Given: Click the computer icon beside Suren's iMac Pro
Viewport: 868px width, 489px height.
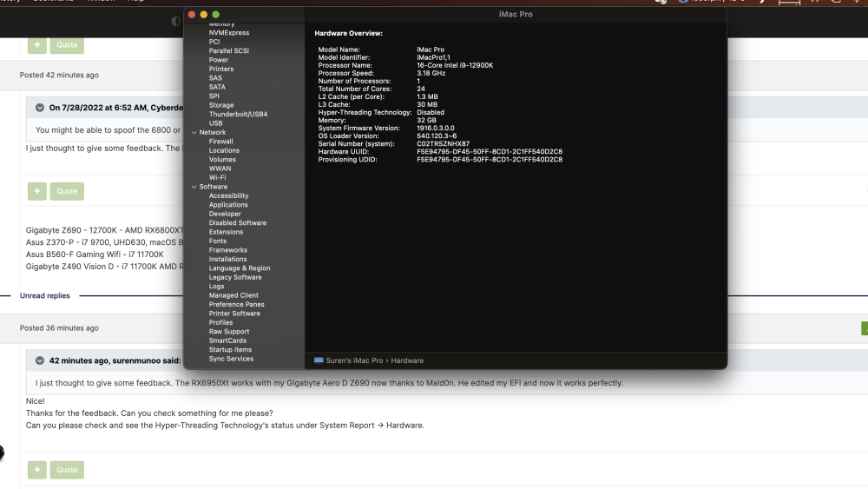Looking at the screenshot, I should coord(319,360).
